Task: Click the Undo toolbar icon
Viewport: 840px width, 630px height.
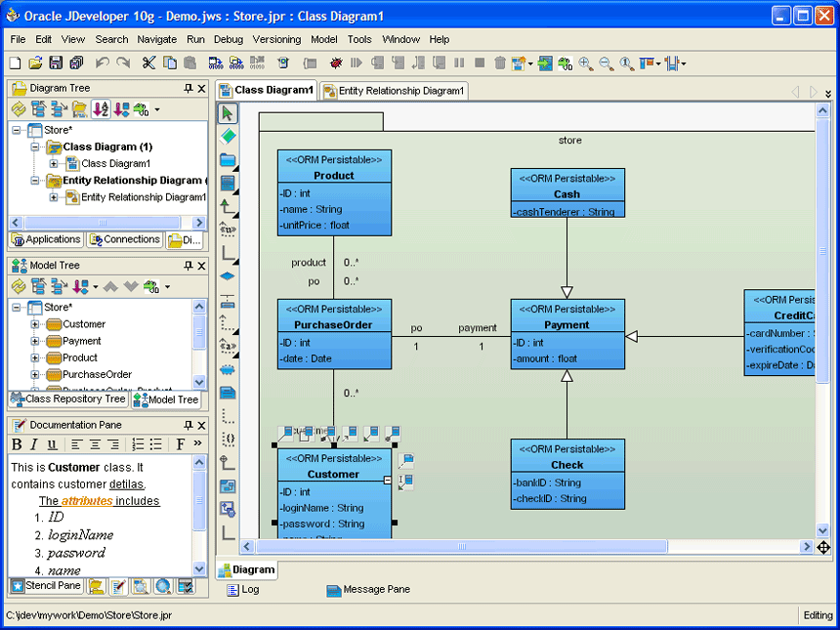Action: (102, 63)
